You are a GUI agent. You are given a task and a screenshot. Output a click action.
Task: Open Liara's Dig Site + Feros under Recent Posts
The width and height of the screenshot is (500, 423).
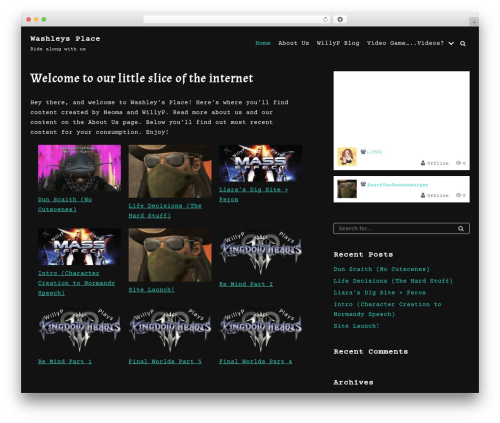(x=380, y=292)
